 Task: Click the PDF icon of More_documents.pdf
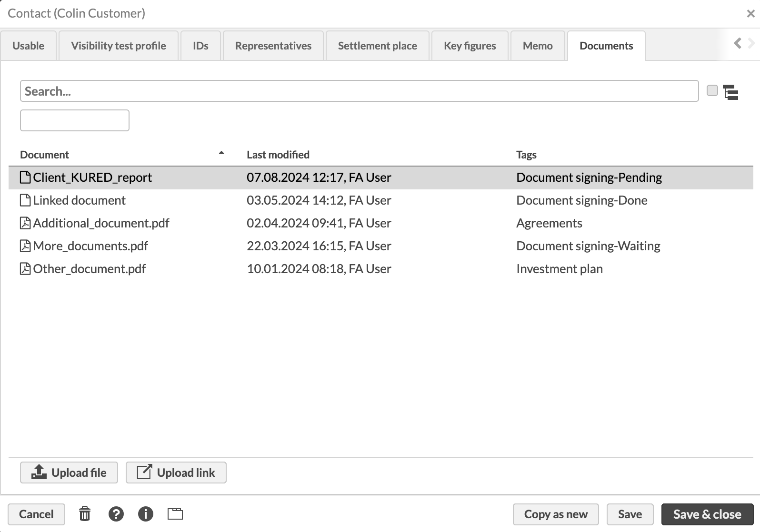click(x=25, y=246)
